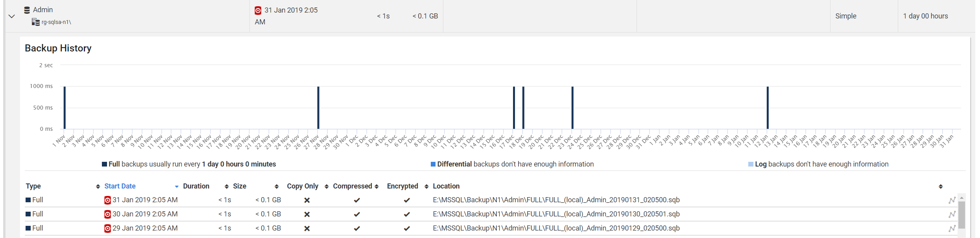Screen dimensions: 980x238
Task: Open graph icon for 29 Jan backup row
Action: click(x=952, y=229)
